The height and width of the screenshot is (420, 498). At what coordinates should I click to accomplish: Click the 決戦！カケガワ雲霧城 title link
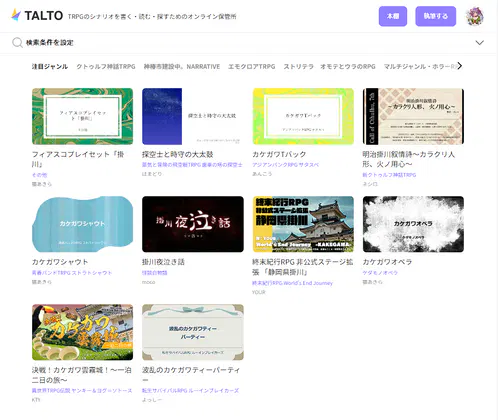tap(82, 375)
